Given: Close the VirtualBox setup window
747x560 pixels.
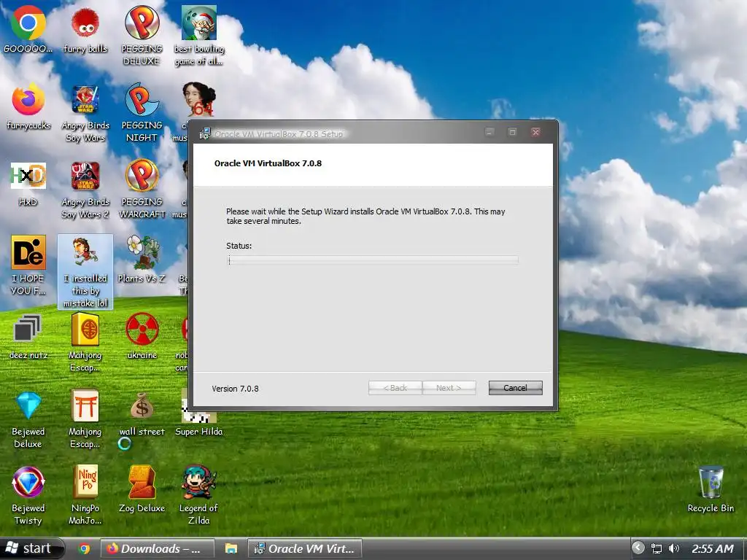Looking at the screenshot, I should coord(535,132).
